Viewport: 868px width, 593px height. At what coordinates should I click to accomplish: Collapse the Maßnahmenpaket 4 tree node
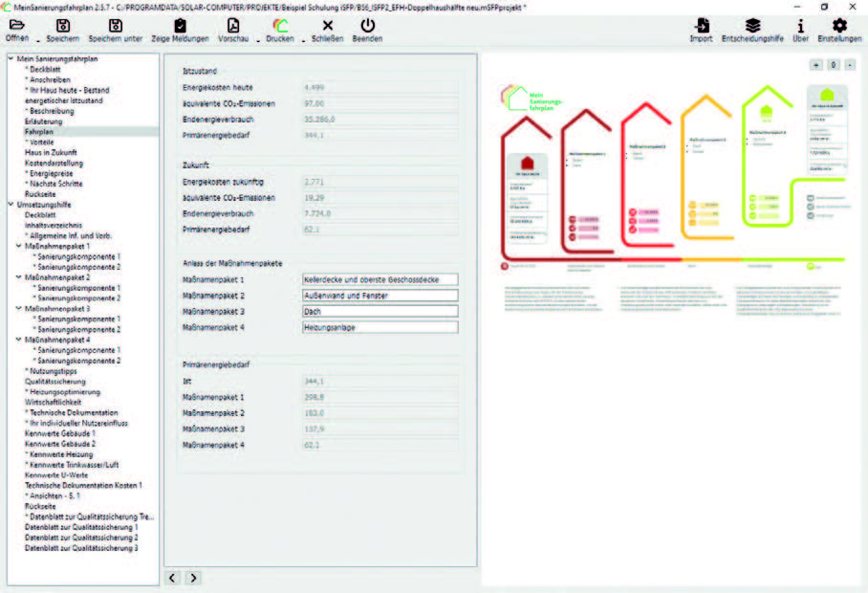coord(19,340)
